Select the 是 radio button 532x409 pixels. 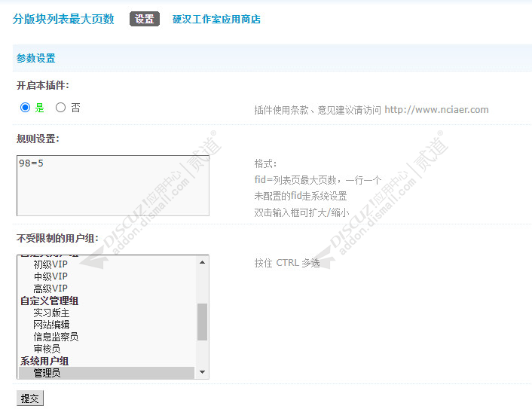point(25,108)
